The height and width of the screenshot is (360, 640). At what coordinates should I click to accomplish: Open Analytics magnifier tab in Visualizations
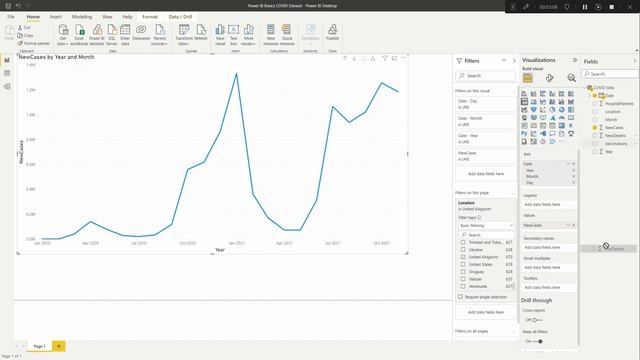pyautogui.click(x=571, y=78)
